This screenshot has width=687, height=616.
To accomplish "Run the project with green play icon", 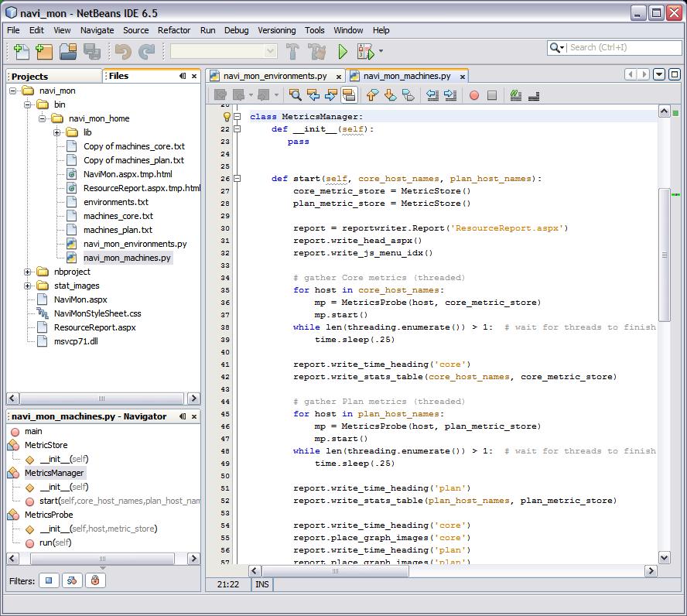I will [x=343, y=52].
